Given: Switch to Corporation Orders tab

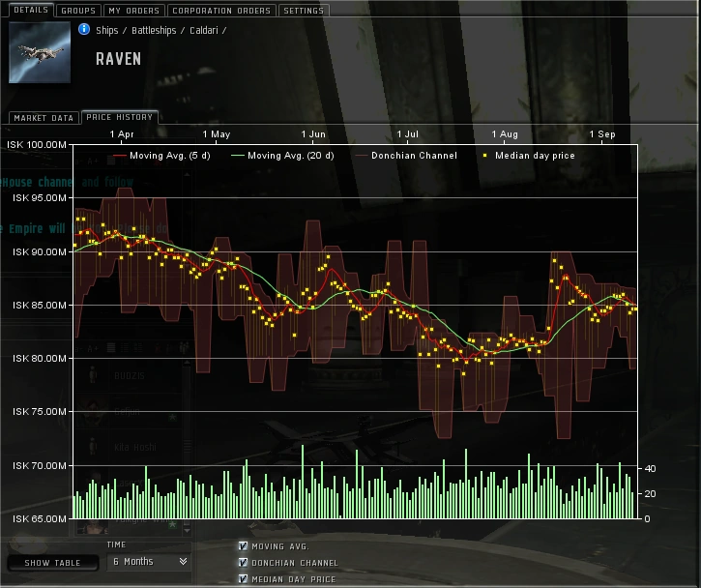Looking at the screenshot, I should [221, 11].
